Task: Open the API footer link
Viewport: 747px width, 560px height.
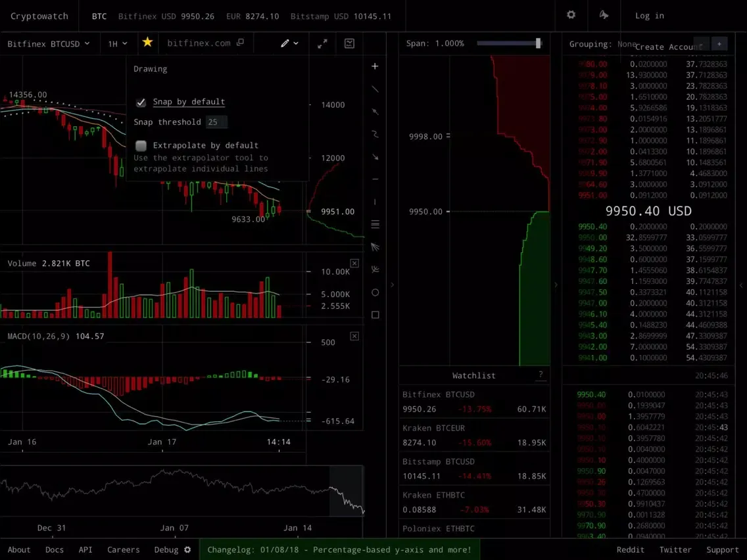Action: pyautogui.click(x=85, y=549)
